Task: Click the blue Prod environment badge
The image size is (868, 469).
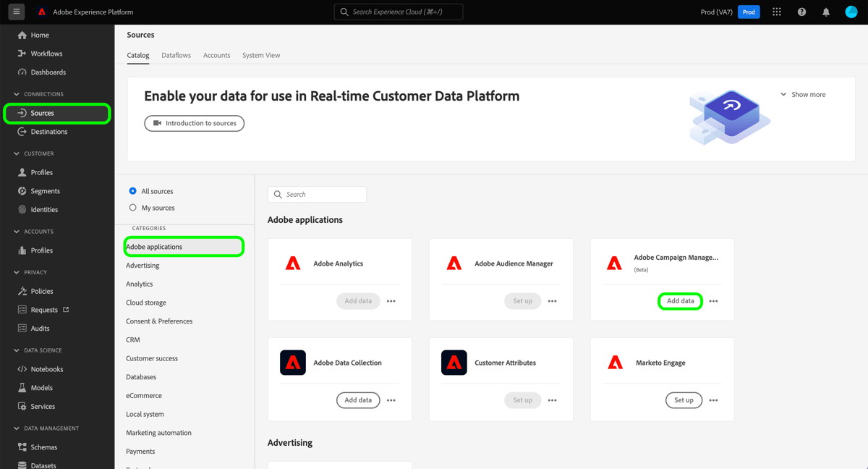Action: [x=749, y=12]
